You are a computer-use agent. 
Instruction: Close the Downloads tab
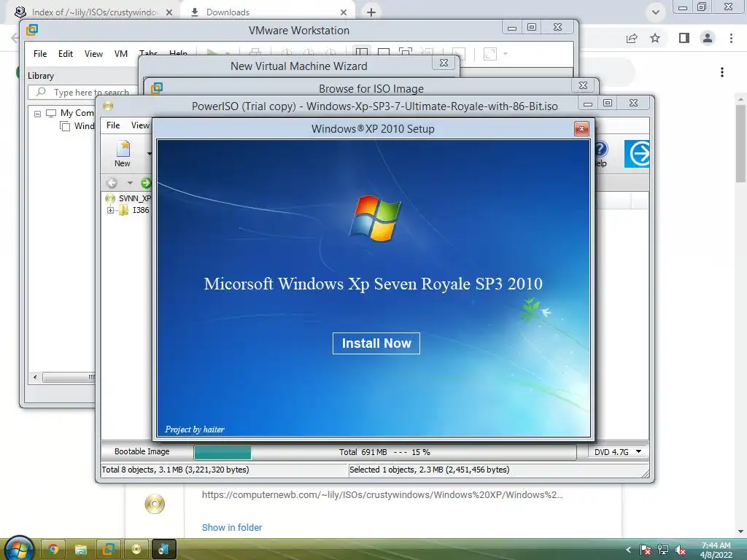[344, 12]
